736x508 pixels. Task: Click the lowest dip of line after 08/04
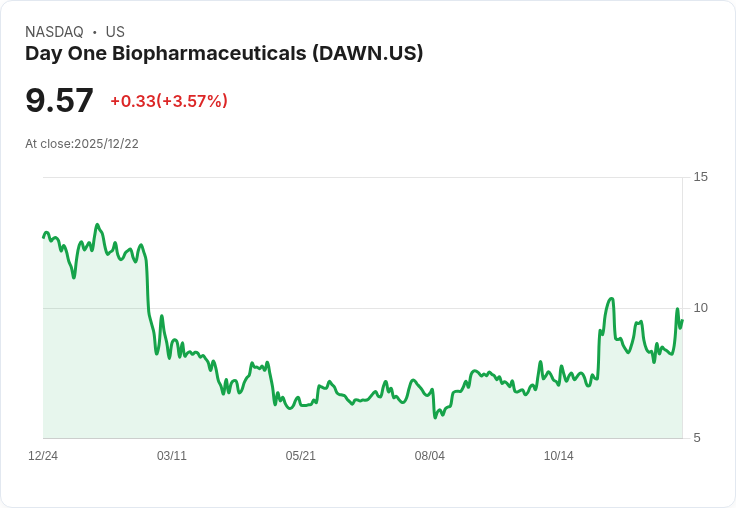(x=435, y=417)
